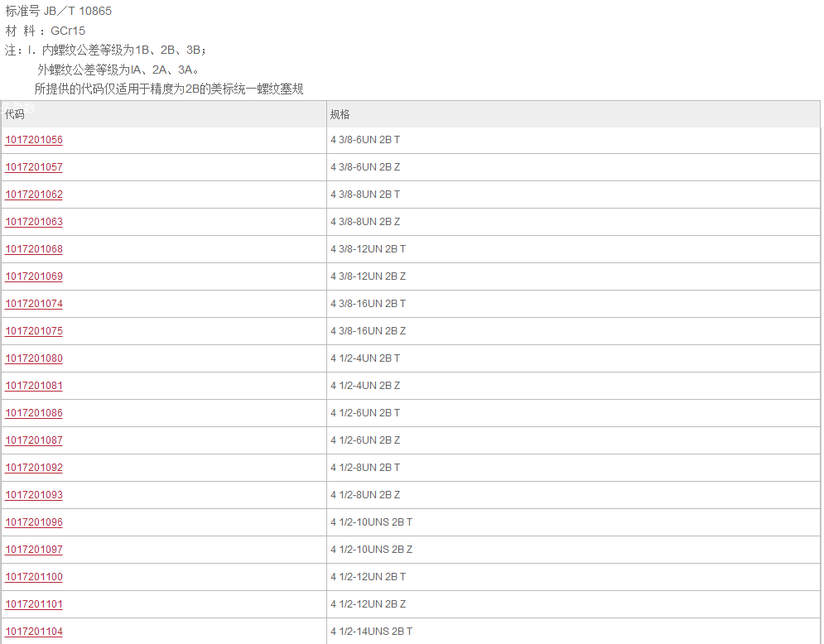Open code 1017201074 link
The height and width of the screenshot is (644, 824).
click(34, 304)
